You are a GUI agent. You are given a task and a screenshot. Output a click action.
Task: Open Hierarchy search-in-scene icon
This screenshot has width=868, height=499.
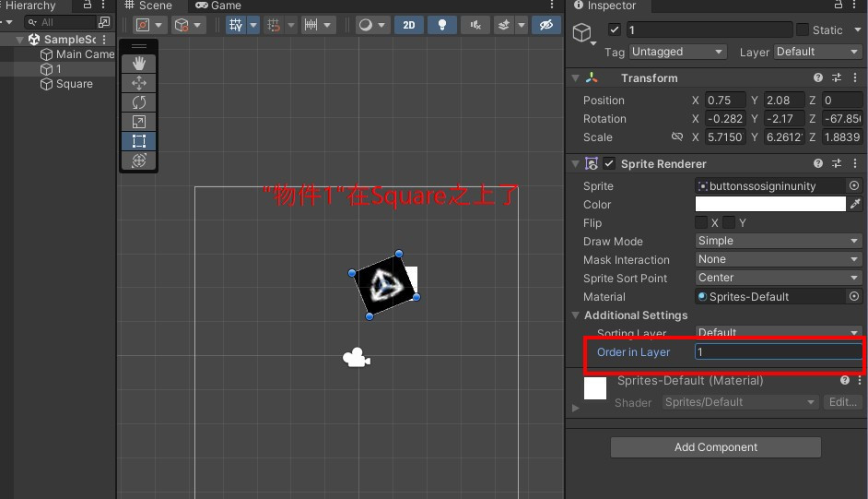(x=104, y=22)
